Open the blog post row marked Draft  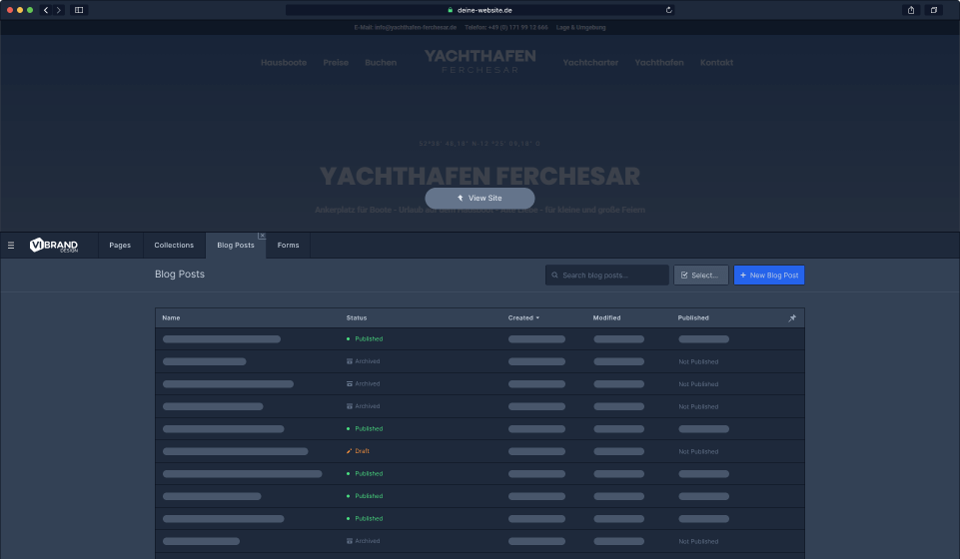pyautogui.click(x=235, y=451)
